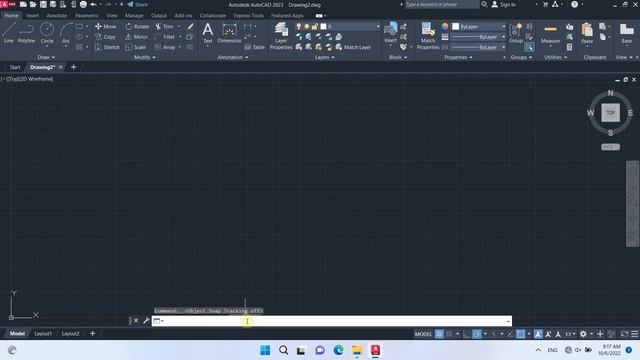Click the Scale tool

(x=136, y=47)
